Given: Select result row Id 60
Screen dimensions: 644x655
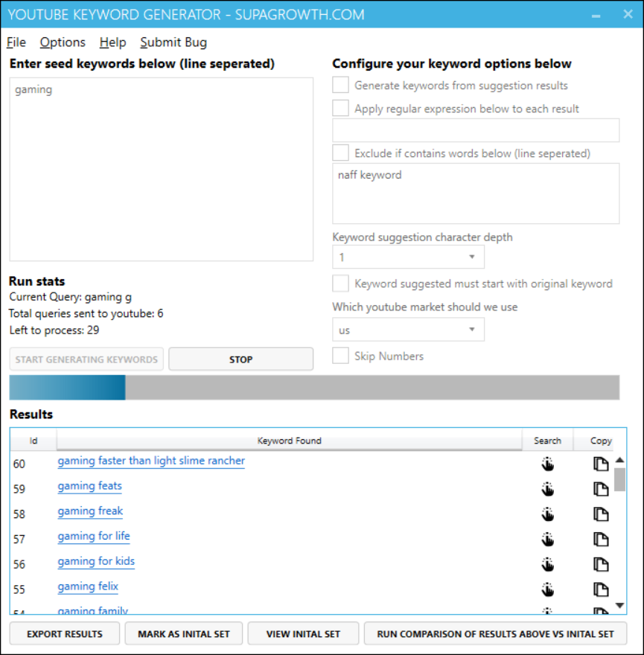Looking at the screenshot, I should pos(313,464).
